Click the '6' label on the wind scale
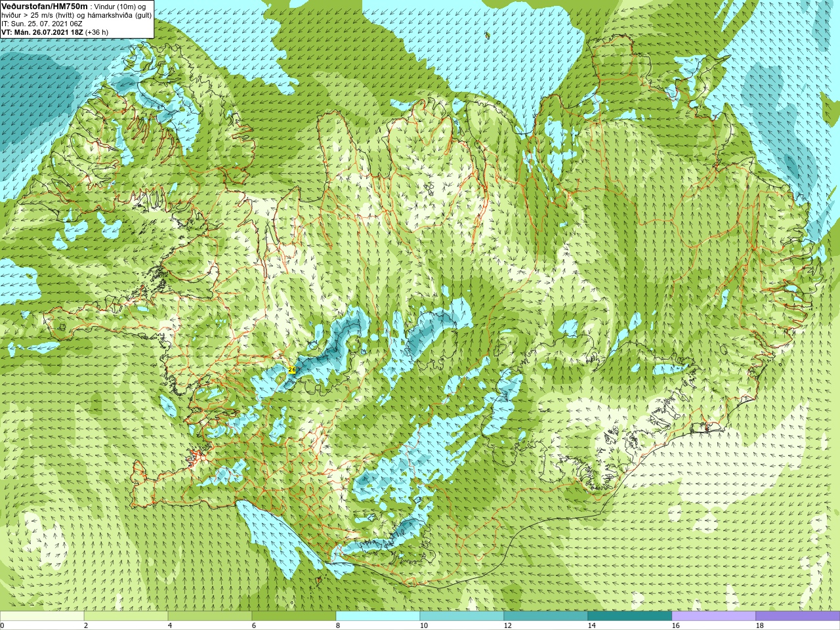840x630 pixels. pos(254,625)
